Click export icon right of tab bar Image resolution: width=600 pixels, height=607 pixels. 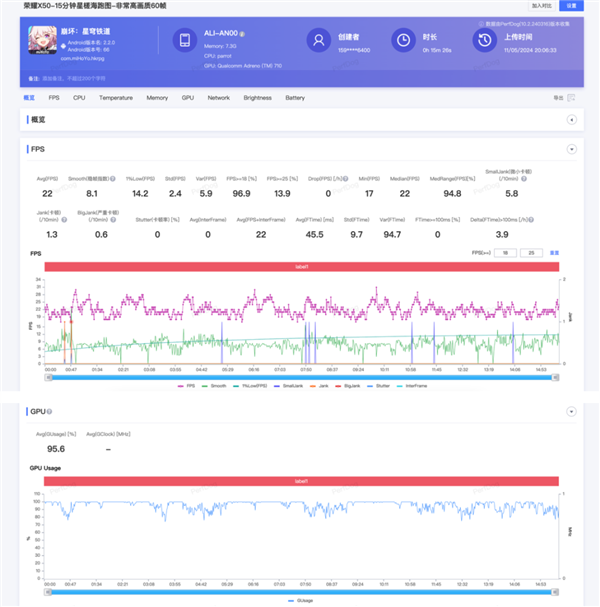559,98
